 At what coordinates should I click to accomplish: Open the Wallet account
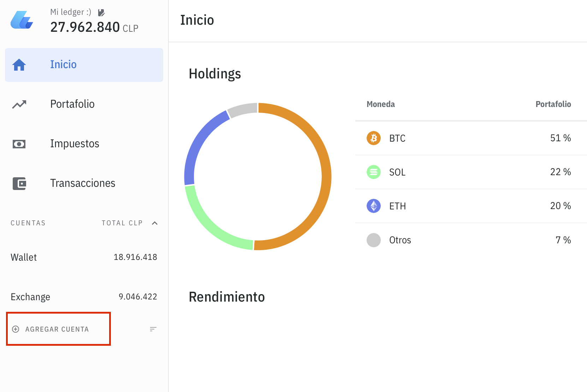pyautogui.click(x=84, y=257)
